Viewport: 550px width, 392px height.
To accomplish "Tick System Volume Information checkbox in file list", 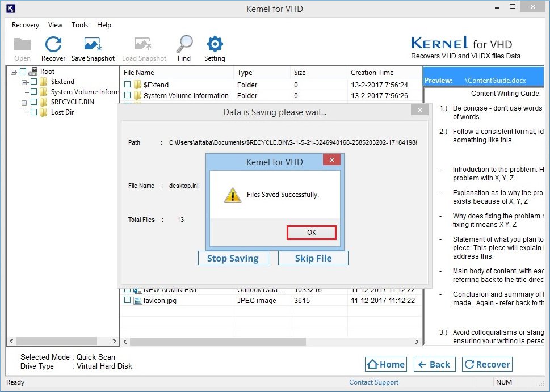I will [127, 95].
